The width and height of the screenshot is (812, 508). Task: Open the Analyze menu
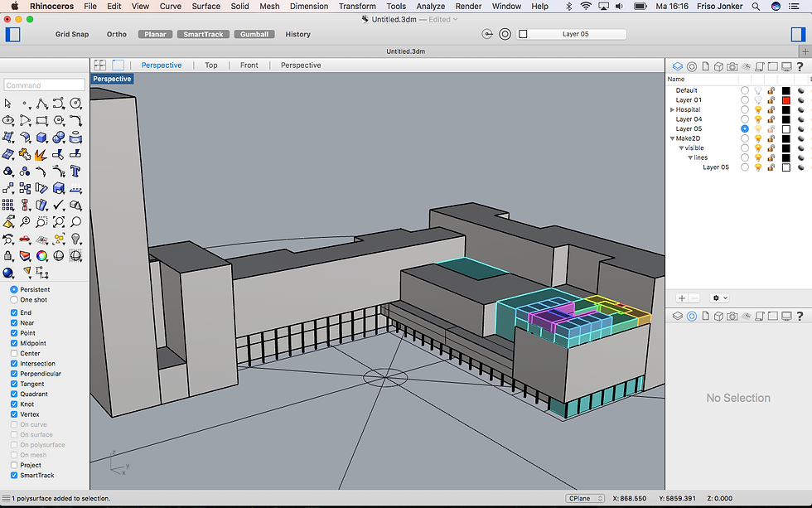(431, 6)
